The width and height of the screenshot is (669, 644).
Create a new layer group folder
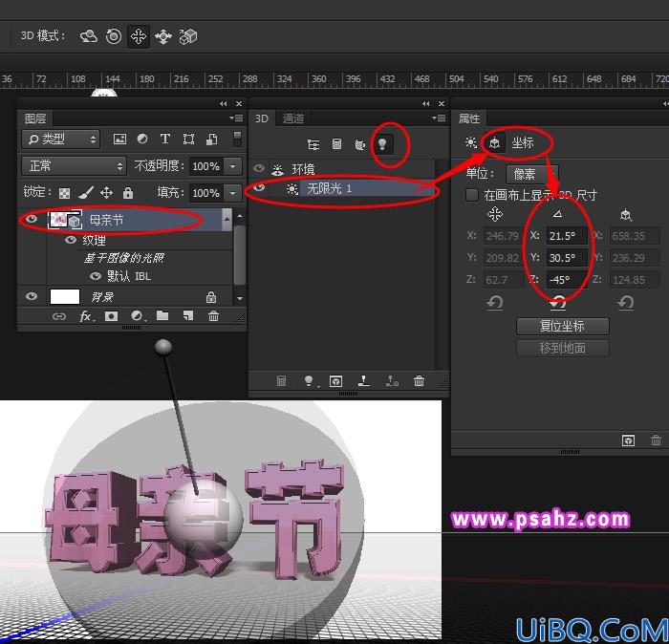[x=162, y=315]
